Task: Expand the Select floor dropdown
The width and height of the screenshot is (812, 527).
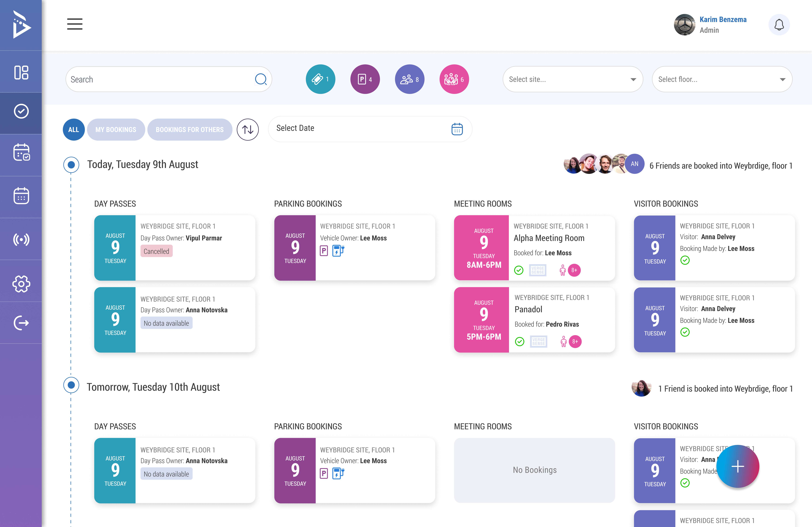Action: pos(722,79)
